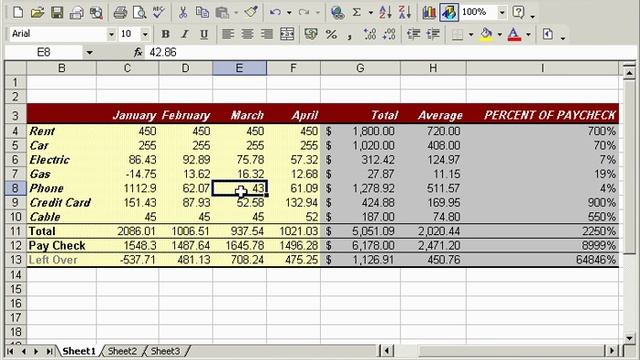Click the Print printer icon
The width and height of the screenshot is (640, 360).
point(120,13)
